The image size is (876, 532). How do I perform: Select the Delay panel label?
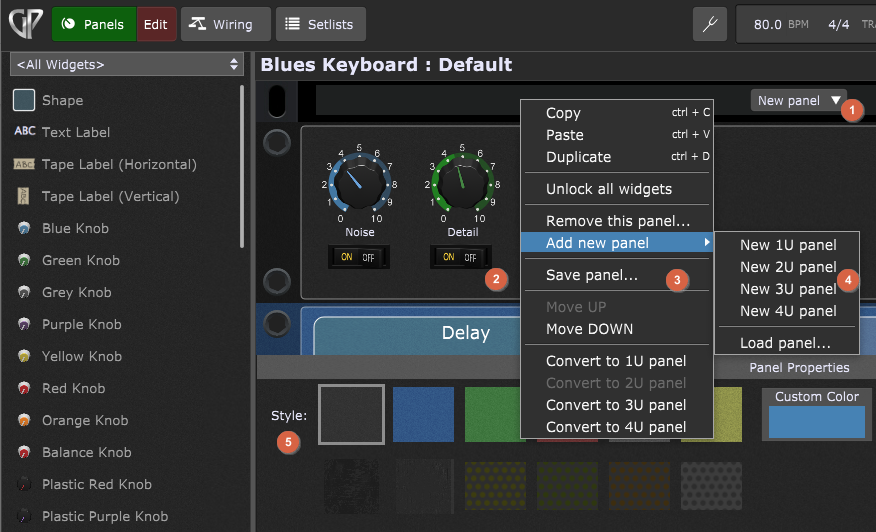(x=465, y=332)
